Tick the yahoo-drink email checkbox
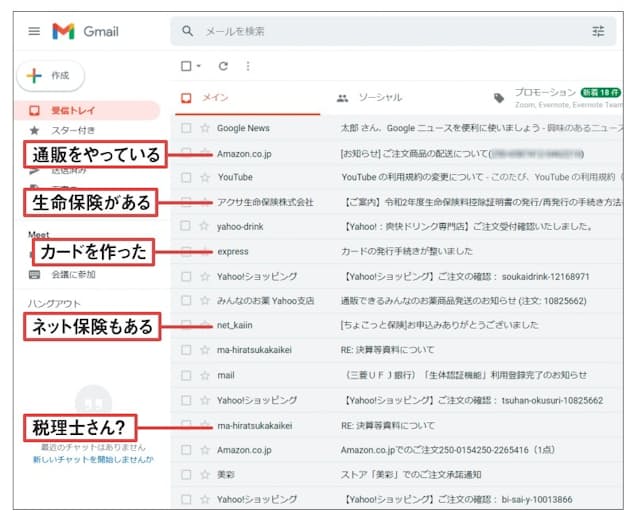The image size is (638, 525). [185, 226]
